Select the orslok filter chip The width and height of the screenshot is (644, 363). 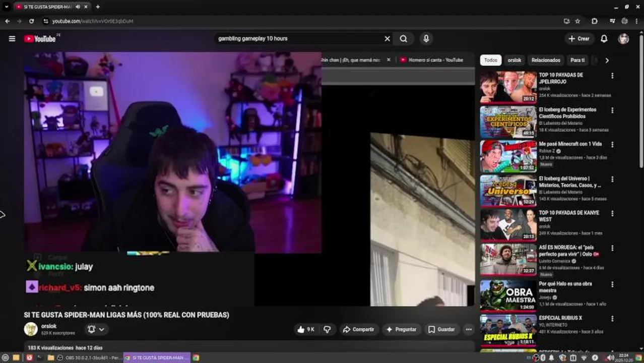514,60
